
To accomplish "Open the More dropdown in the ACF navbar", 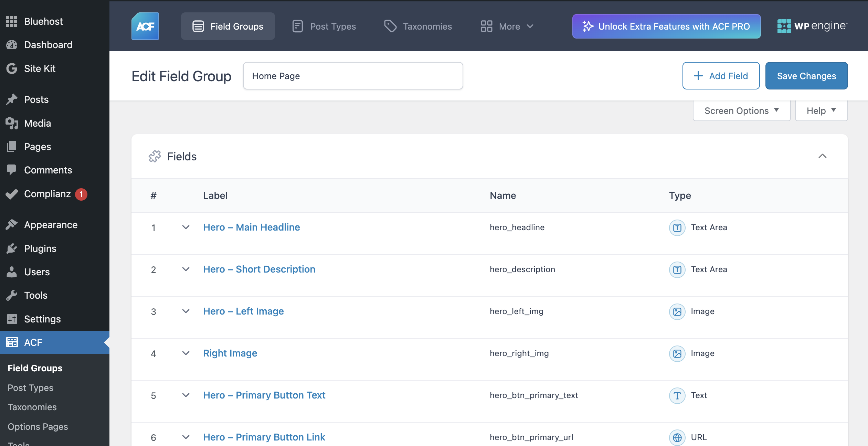I will click(x=507, y=26).
